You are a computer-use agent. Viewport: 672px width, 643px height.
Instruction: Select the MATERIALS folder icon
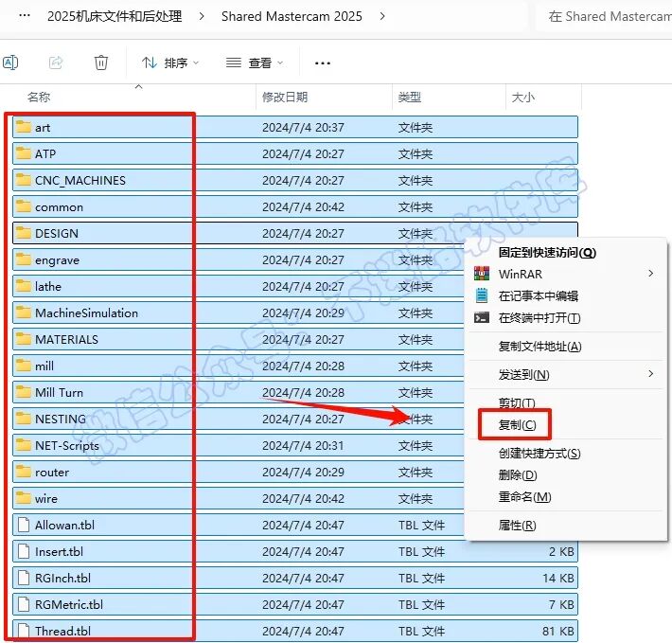[23, 339]
